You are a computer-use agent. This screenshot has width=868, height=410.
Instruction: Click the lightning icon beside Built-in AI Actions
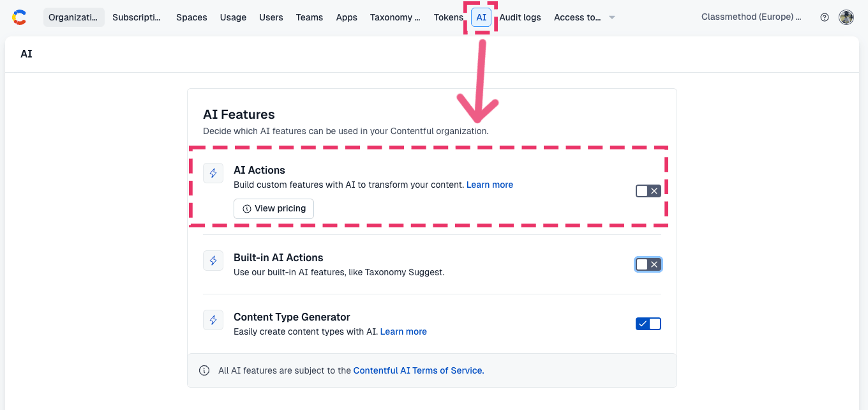[213, 261]
